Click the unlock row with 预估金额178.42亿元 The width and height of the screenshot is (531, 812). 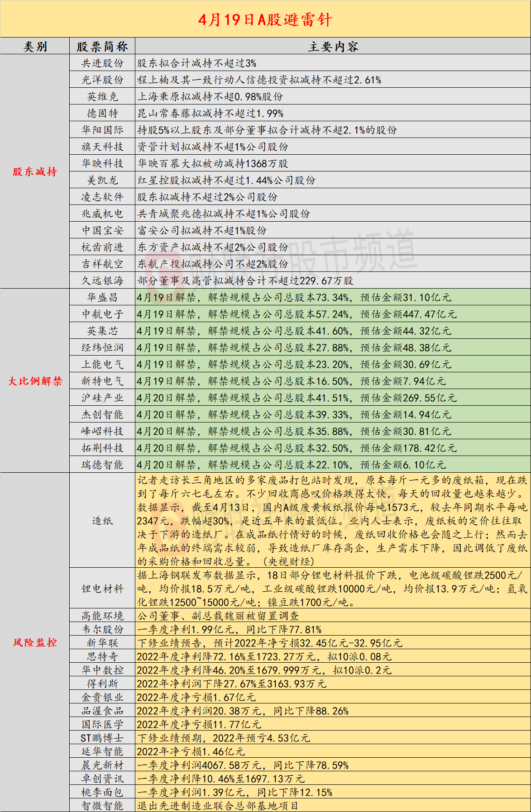[333, 448]
